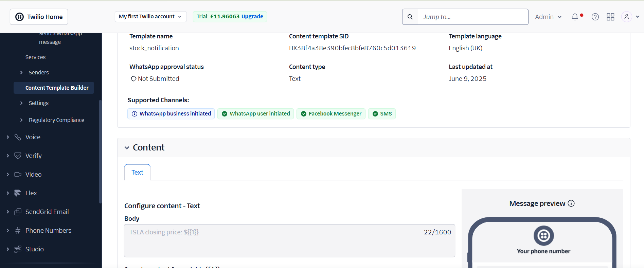Screen dimensions: 644x268
Task: Click the Twilio Home logo icon
Action: [20, 17]
